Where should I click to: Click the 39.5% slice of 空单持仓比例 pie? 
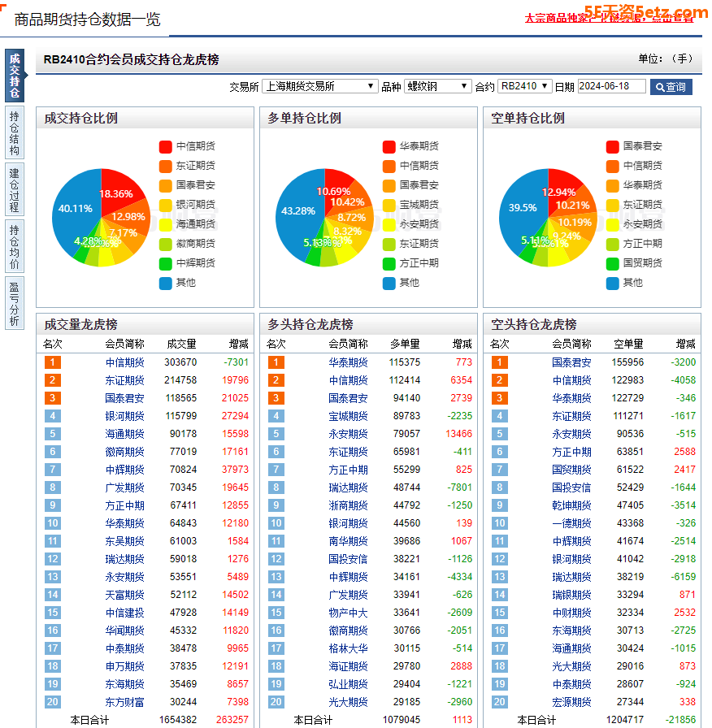(522, 208)
